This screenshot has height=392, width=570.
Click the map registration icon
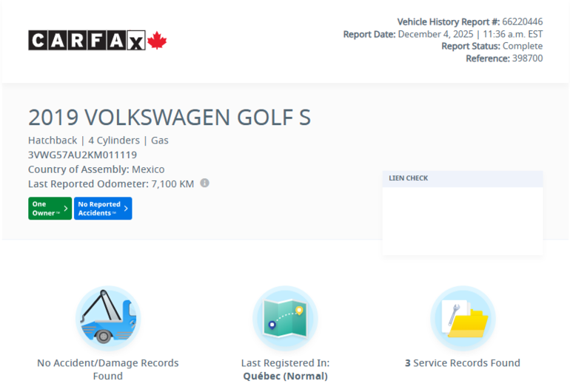[x=285, y=318]
